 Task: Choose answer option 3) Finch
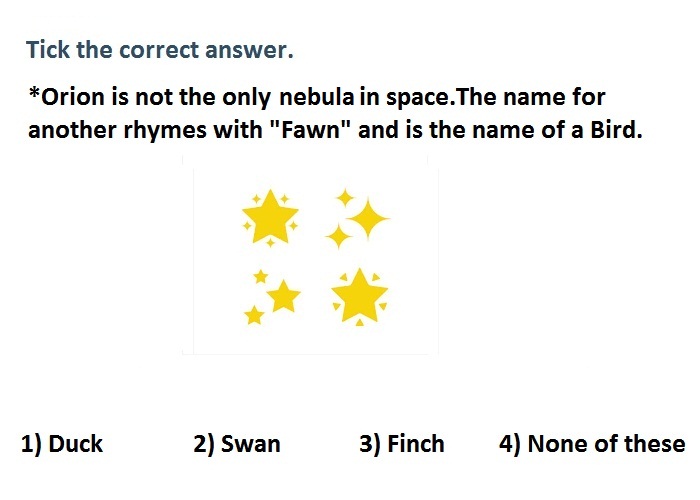point(402,444)
